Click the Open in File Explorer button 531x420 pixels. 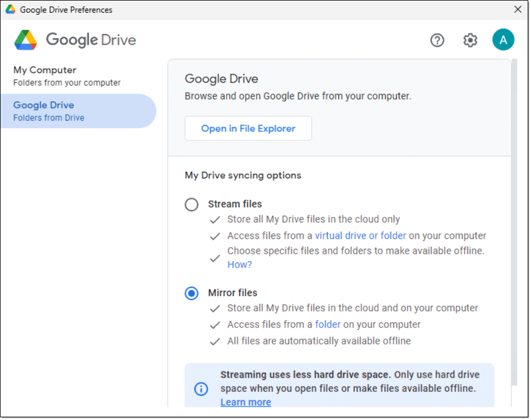click(x=248, y=128)
